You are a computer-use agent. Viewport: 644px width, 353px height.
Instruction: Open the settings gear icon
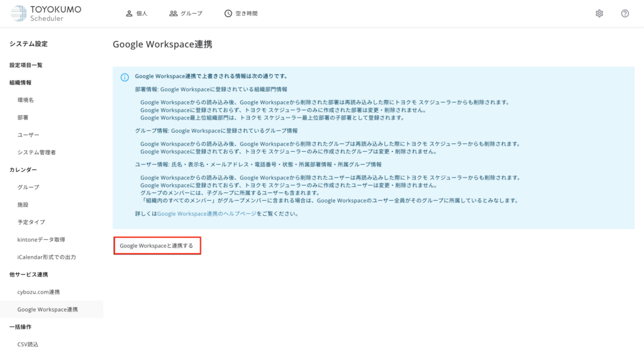pos(599,14)
